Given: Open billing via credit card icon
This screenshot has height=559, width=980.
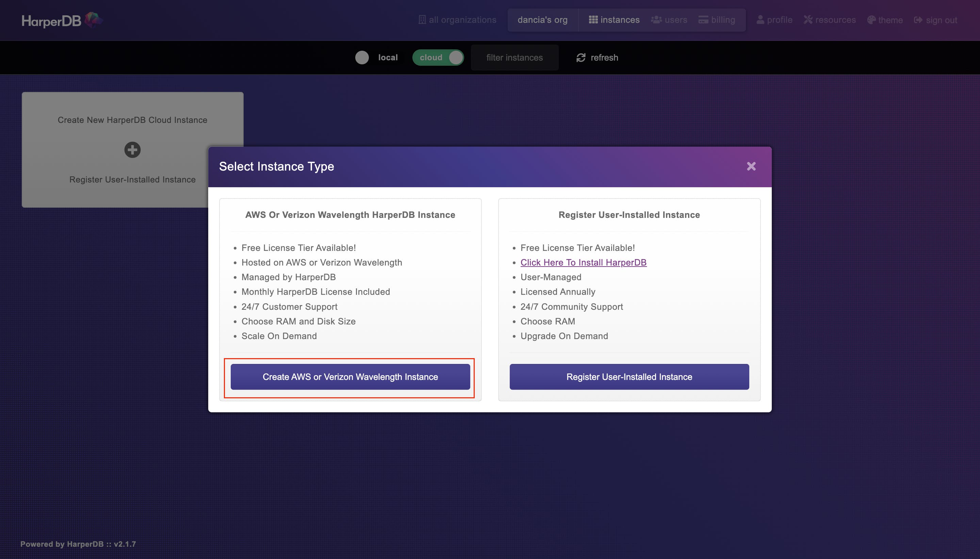Looking at the screenshot, I should pyautogui.click(x=703, y=20).
